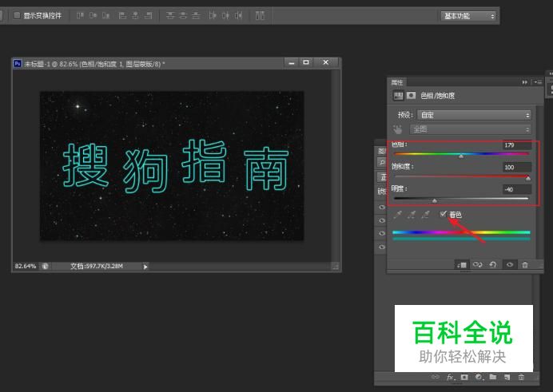Click the distribute left edges icon
The height and width of the screenshot is (392, 553).
(x=213, y=15)
